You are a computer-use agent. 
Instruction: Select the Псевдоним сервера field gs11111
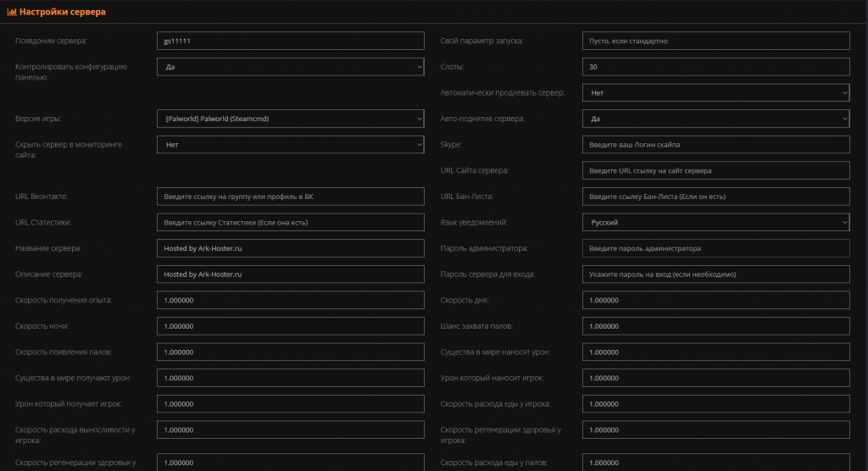click(x=291, y=41)
